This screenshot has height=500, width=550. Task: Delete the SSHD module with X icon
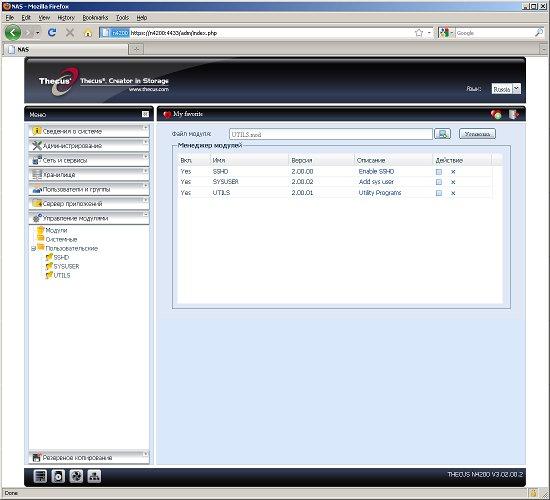[x=453, y=172]
